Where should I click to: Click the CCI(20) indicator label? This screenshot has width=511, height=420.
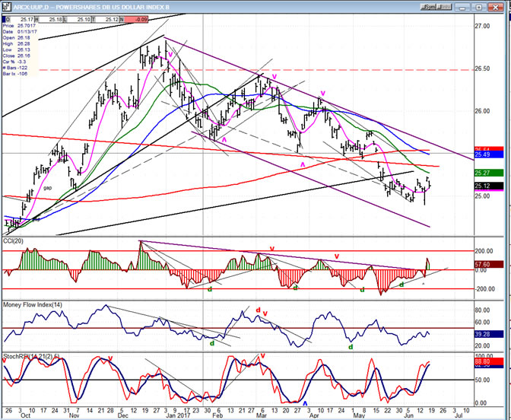(x=15, y=241)
